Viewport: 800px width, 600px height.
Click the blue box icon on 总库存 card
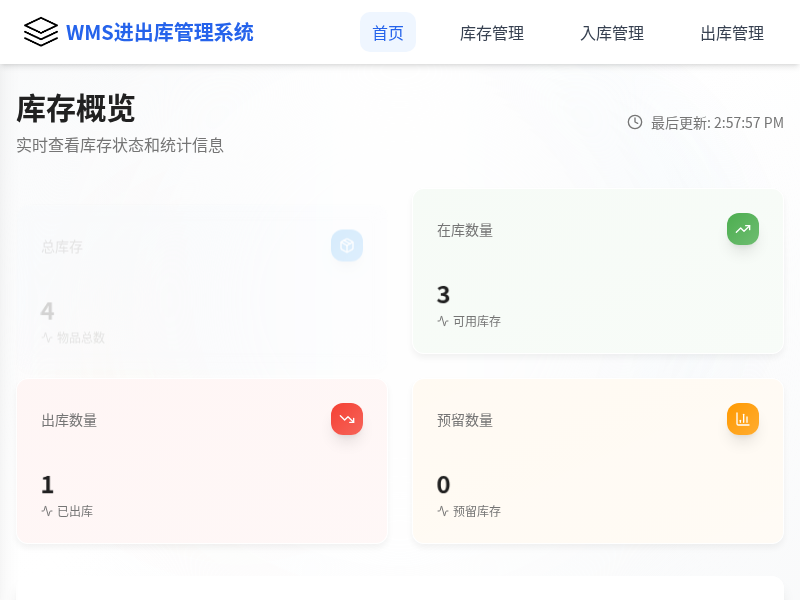(347, 245)
